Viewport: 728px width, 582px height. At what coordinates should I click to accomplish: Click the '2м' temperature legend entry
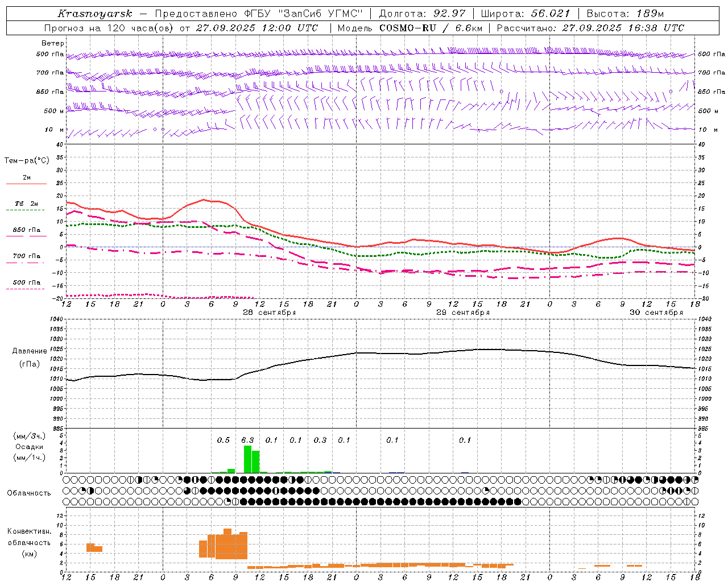(27, 177)
